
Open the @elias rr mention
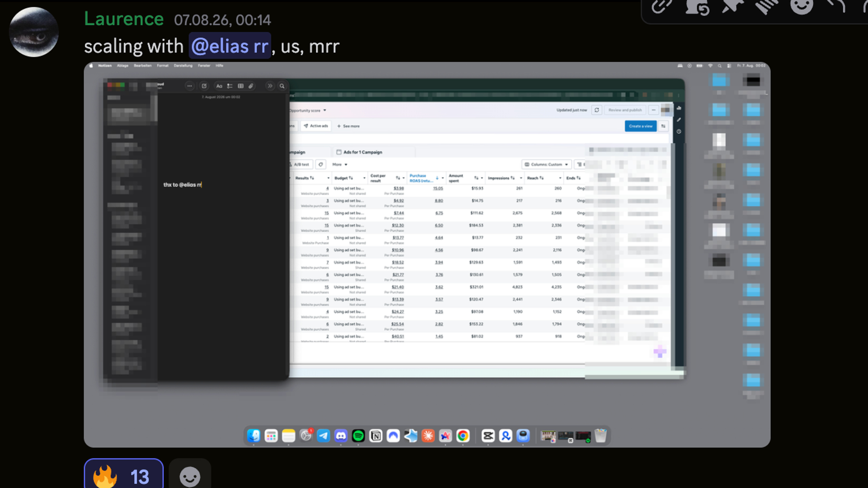230,46
